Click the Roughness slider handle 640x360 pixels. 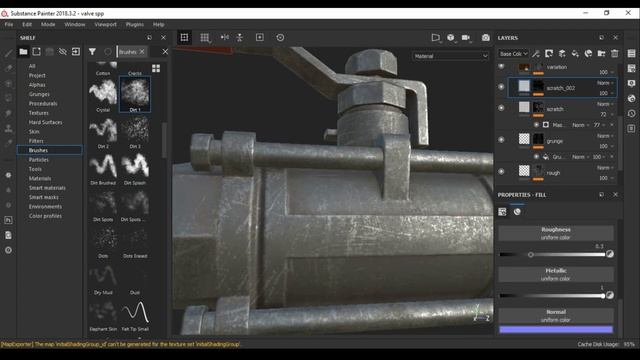click(531, 255)
